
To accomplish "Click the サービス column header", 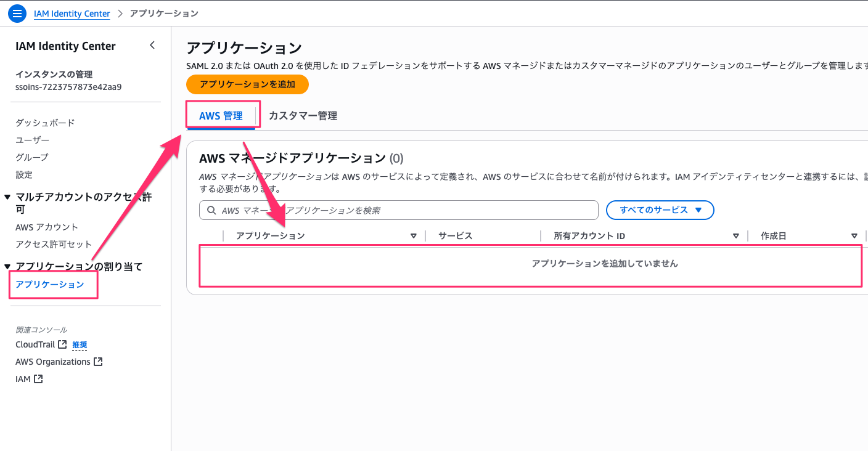I will tap(455, 236).
